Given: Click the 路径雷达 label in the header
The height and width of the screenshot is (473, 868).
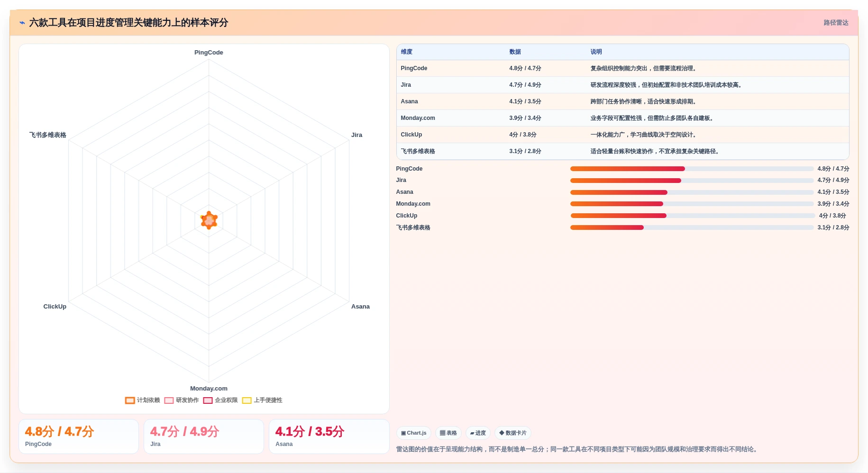Looking at the screenshot, I should tap(836, 23).
